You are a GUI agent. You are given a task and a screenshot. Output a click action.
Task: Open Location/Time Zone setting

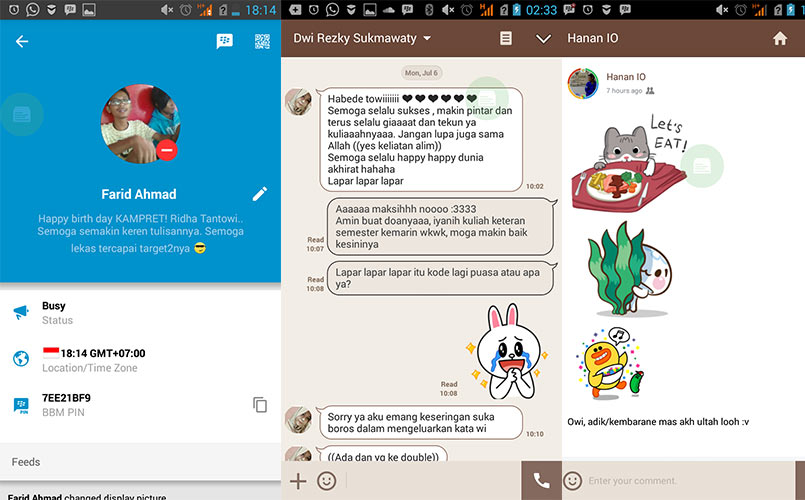140,360
